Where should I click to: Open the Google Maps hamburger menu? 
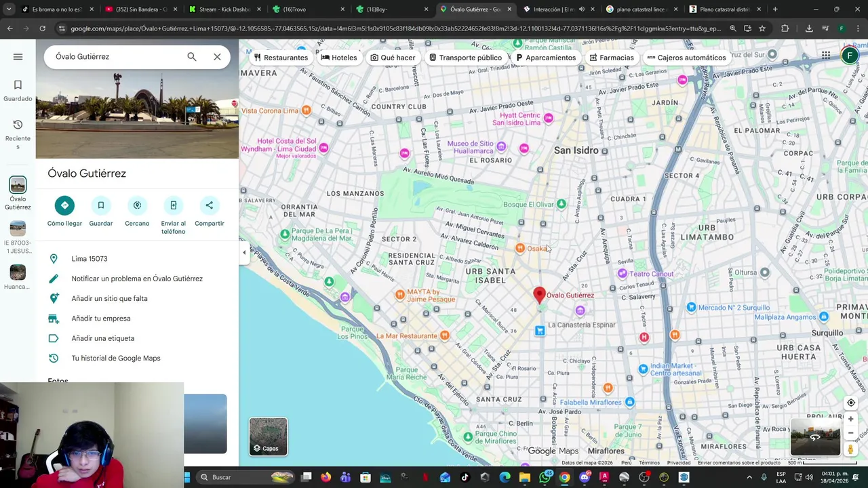[x=18, y=57]
